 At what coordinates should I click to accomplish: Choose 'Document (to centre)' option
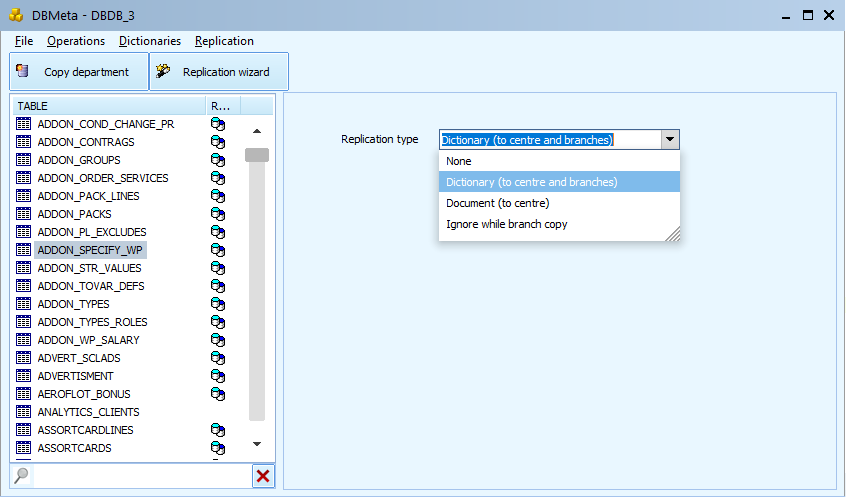click(x=497, y=203)
